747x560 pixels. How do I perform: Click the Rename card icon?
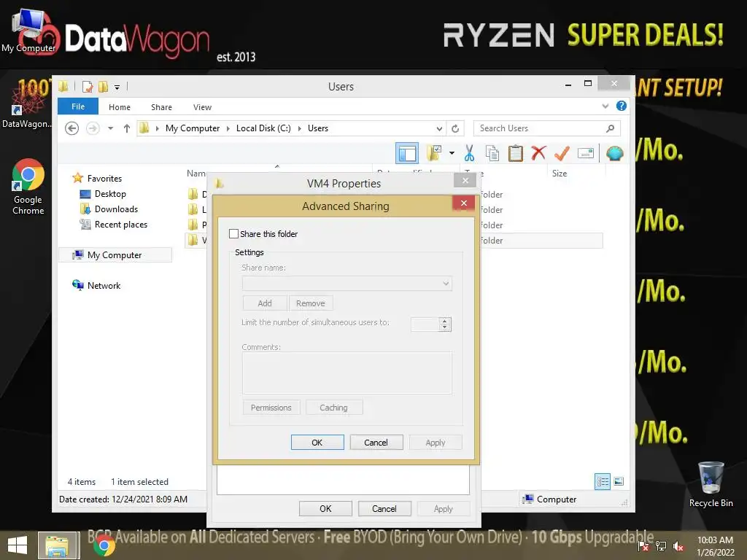586,153
